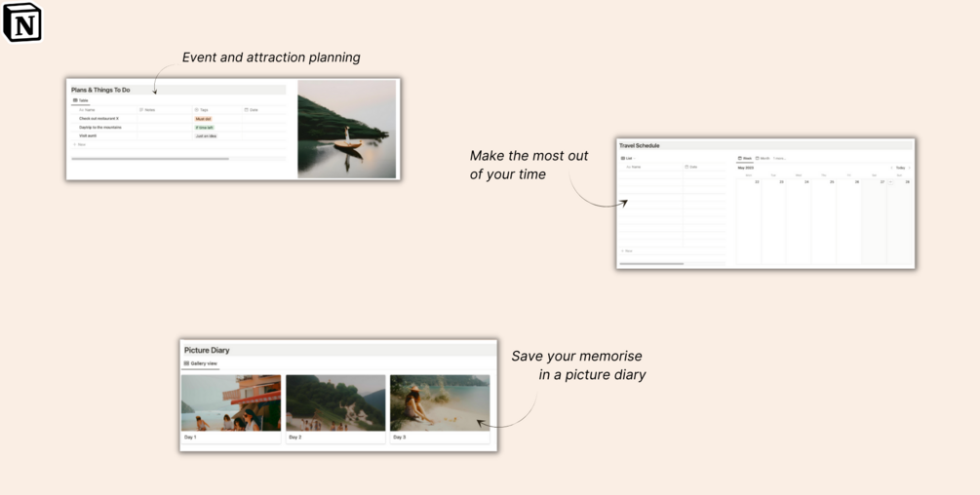This screenshot has width=980, height=495.
Task: Add a New row in Plans table
Action: [79, 145]
